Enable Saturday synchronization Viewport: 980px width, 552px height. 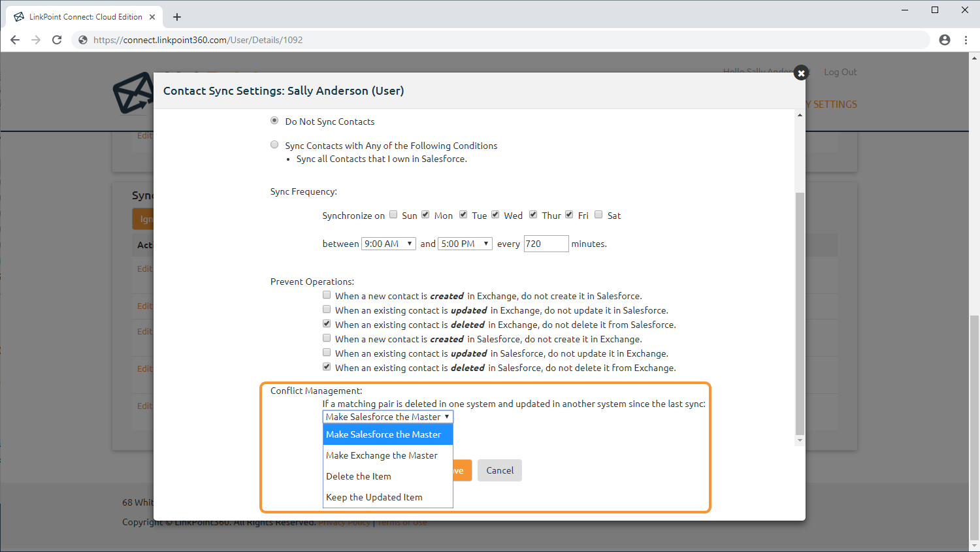point(598,214)
